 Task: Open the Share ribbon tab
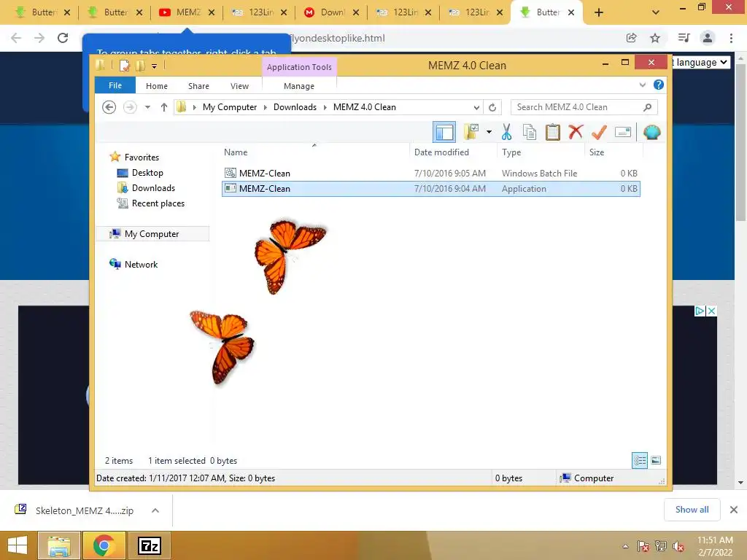pos(198,86)
